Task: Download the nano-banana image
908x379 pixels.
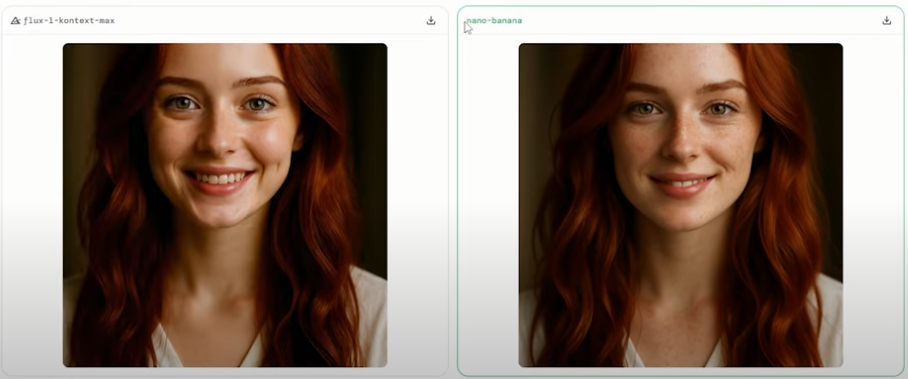Action: point(887,20)
